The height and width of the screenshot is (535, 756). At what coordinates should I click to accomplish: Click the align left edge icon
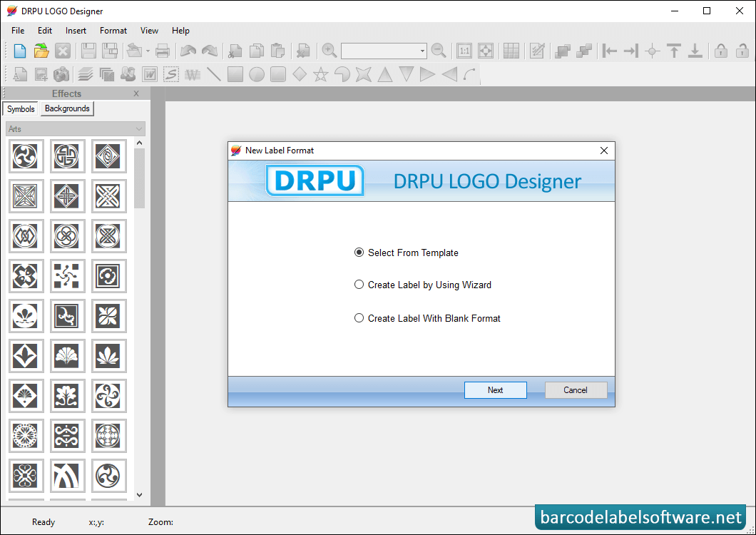pos(609,51)
